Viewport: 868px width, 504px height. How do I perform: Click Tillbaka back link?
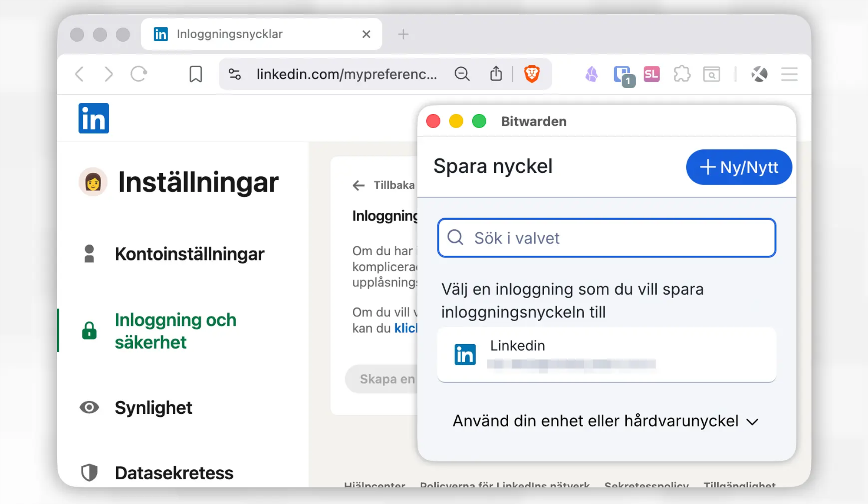pos(384,185)
